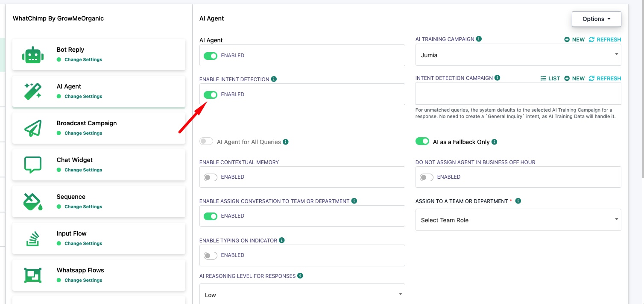The height and width of the screenshot is (304, 644).
Task: Click Change Settings under Broadcast Campaign
Action: pos(83,133)
